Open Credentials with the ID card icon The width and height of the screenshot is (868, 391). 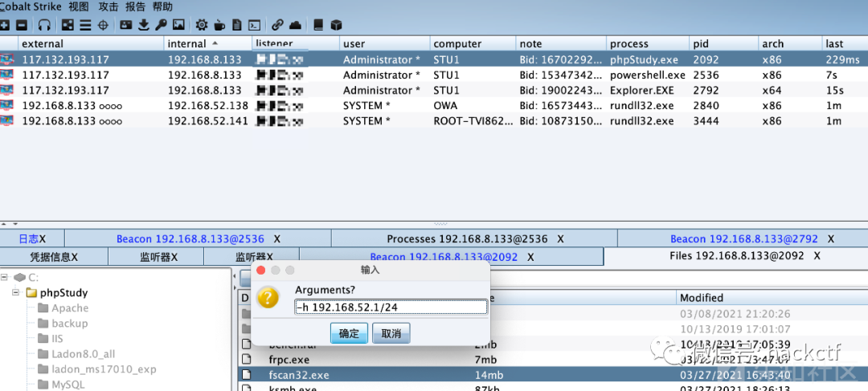(126, 25)
